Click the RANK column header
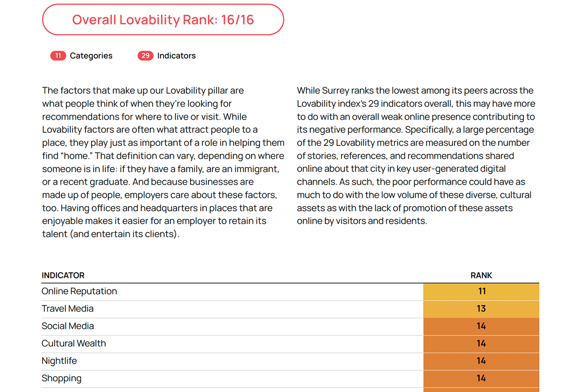The image size is (579, 392). (x=481, y=276)
